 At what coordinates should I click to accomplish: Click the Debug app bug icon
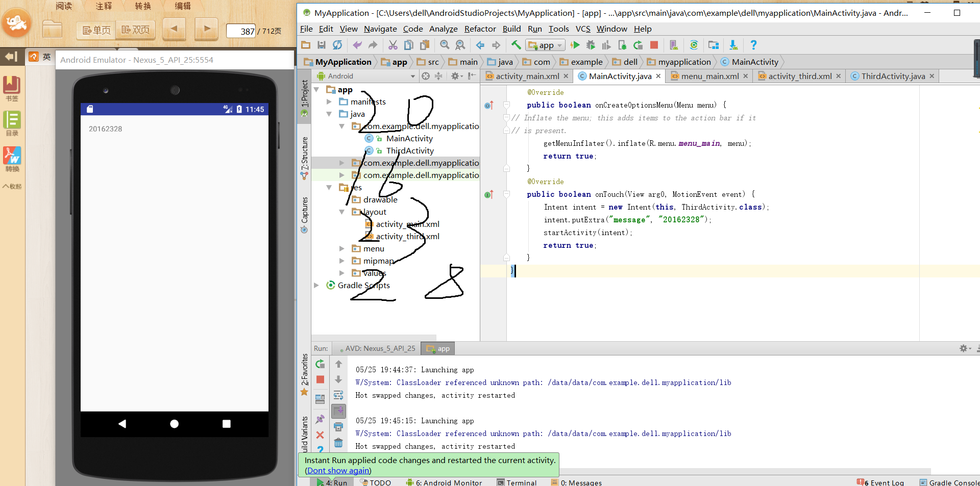click(x=591, y=45)
